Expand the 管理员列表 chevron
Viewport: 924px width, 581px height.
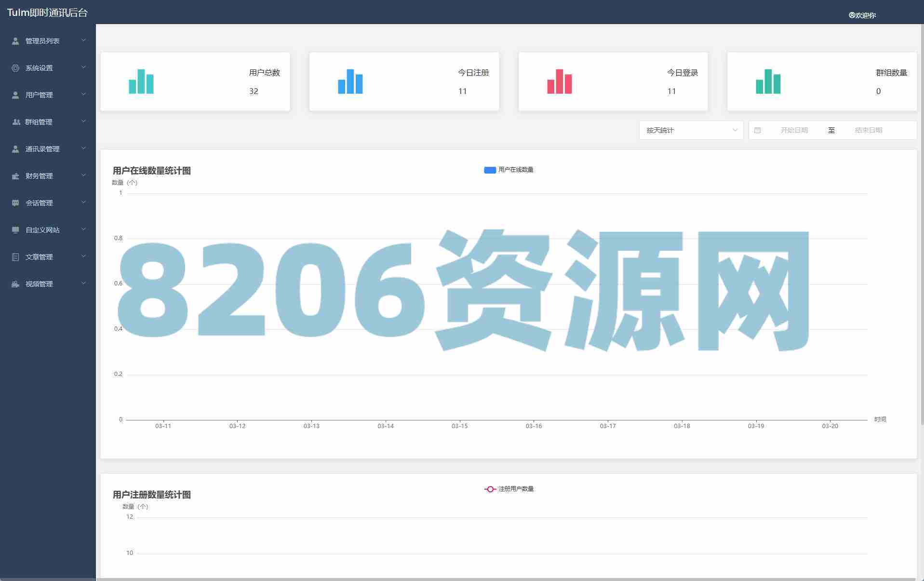coord(83,40)
